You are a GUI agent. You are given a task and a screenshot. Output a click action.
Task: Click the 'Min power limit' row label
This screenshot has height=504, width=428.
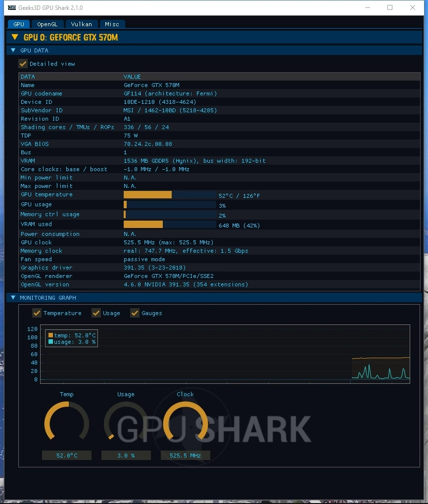tap(47, 178)
